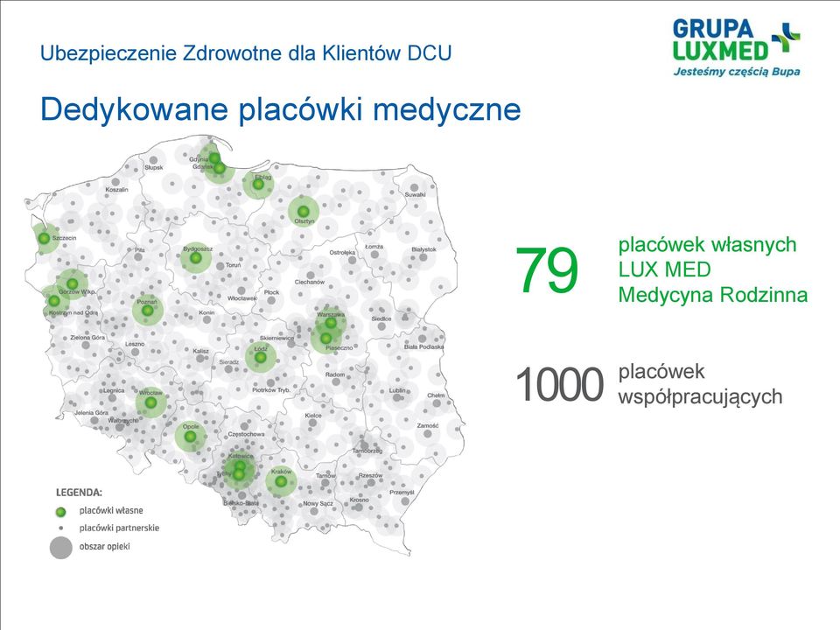This screenshot has width=840, height=630.
Task: Click the Częstochowa label on map
Action: [246, 435]
